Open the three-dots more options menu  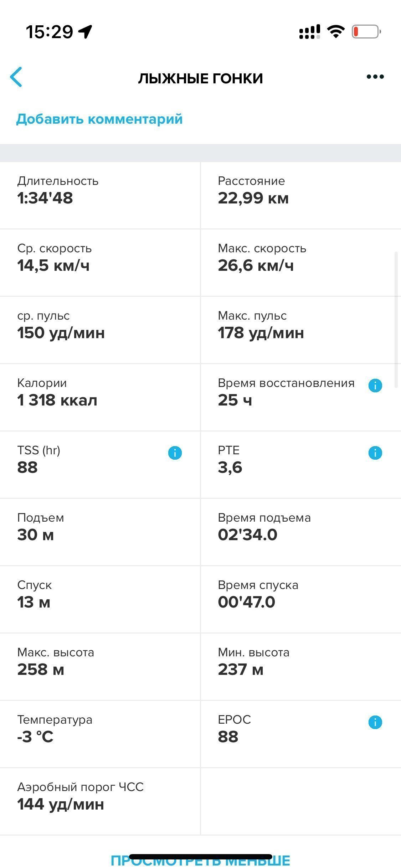375,77
